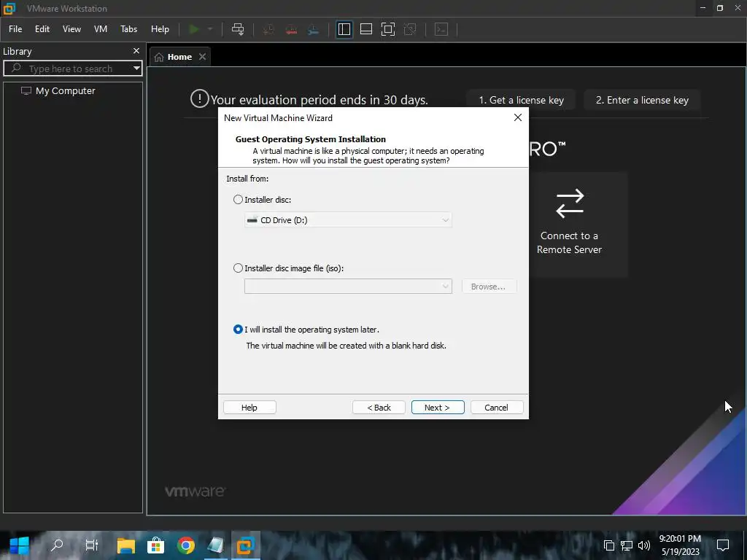Click the taskbar clock and date
The height and width of the screenshot is (560, 747).
[x=680, y=545]
